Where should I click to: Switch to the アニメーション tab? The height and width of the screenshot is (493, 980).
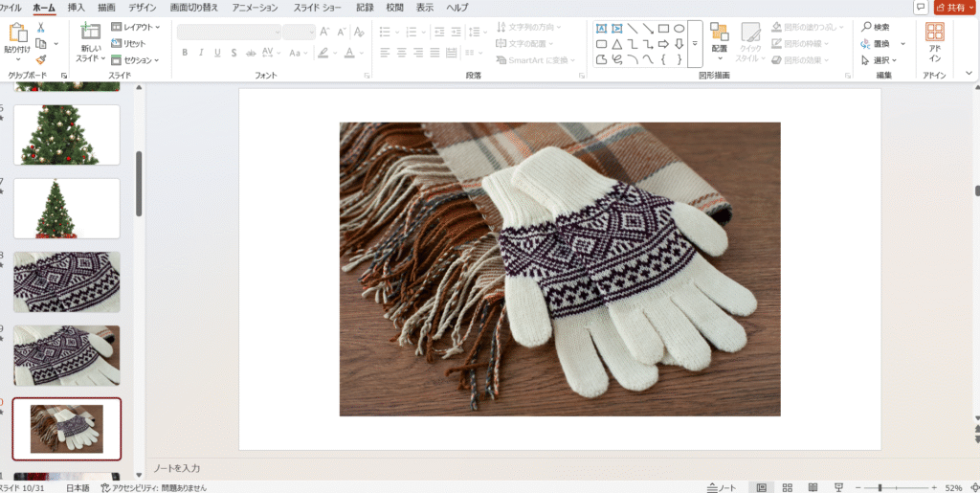tap(255, 8)
